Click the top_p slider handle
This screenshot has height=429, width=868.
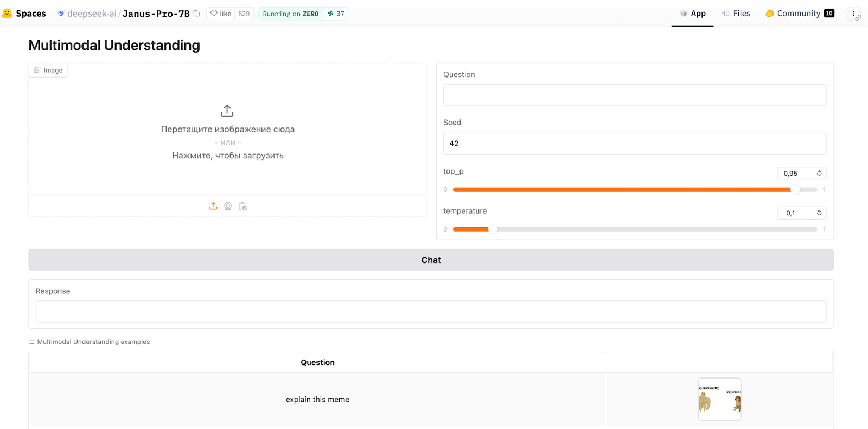click(x=795, y=190)
